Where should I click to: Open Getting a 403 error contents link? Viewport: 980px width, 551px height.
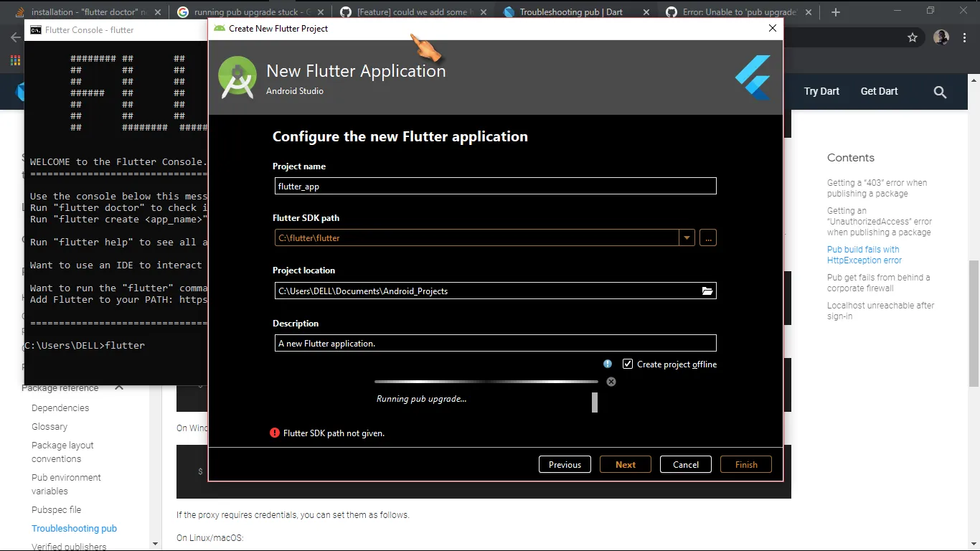[877, 188]
